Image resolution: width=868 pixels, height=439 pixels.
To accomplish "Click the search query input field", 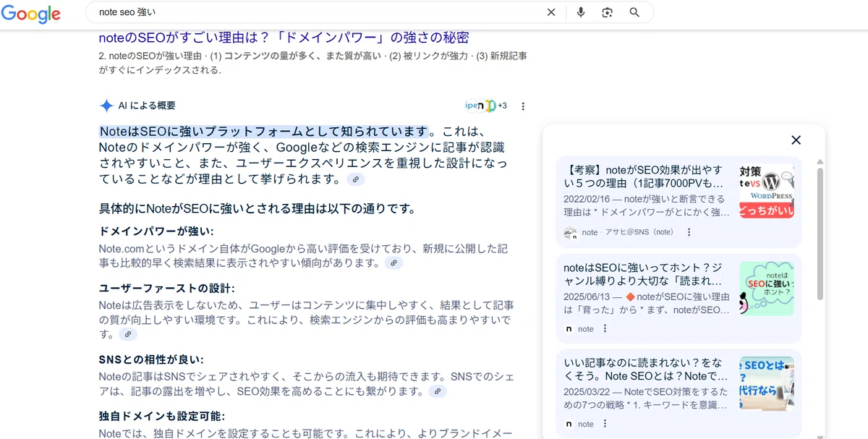I will point(318,12).
